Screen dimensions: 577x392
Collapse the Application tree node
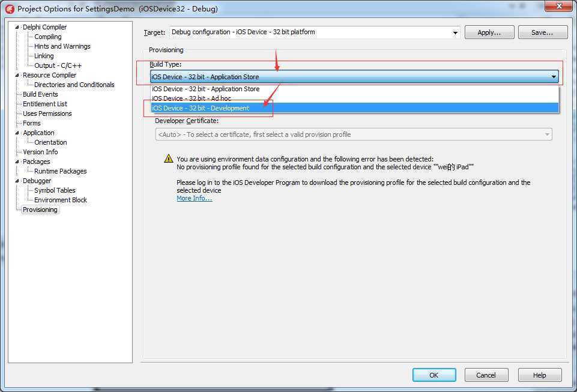click(17, 133)
